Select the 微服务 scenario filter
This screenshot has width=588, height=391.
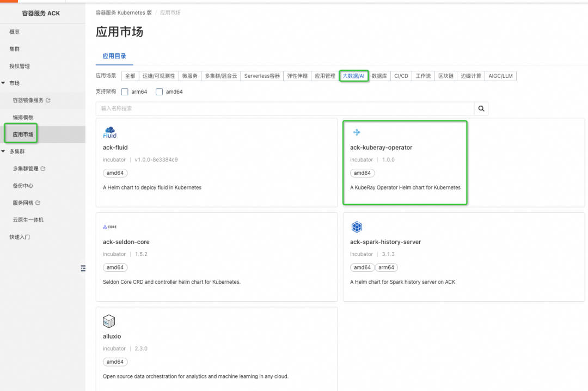tap(190, 76)
